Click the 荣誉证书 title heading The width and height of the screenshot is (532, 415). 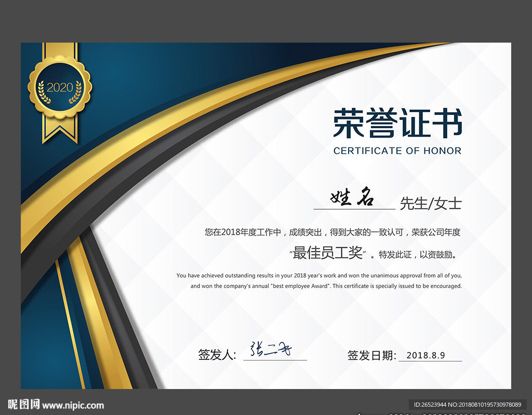point(397,123)
